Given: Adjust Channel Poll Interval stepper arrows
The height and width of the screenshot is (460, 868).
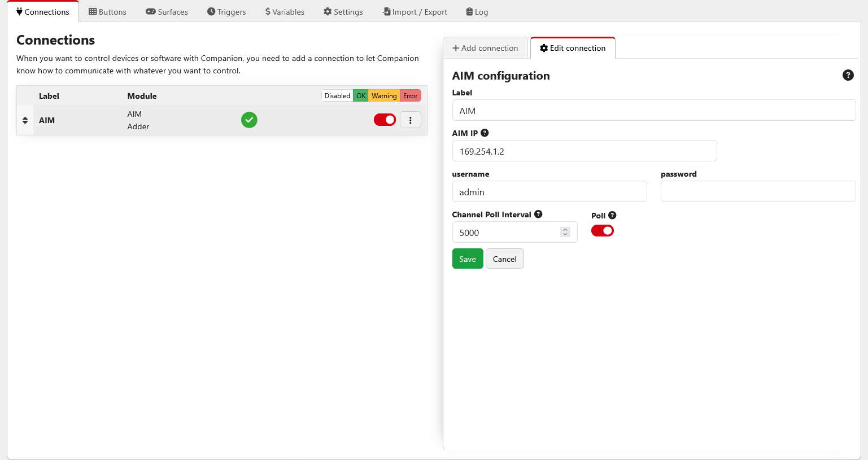Looking at the screenshot, I should [565, 232].
